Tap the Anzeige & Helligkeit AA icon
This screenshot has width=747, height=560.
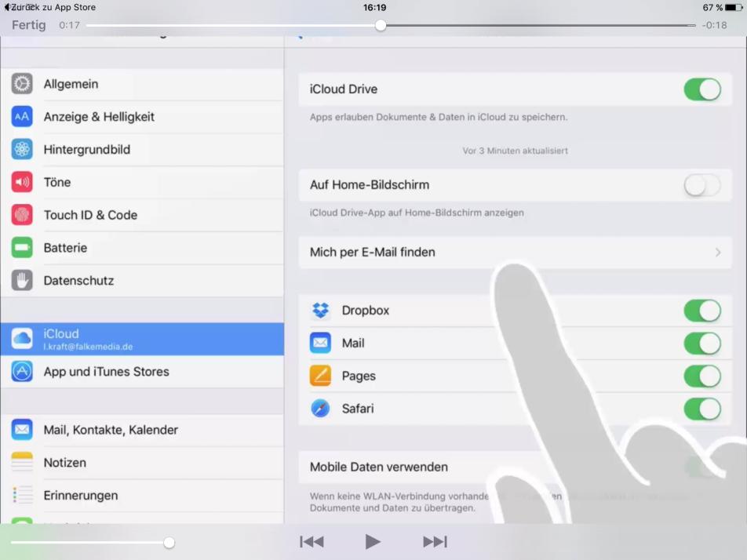tap(22, 117)
